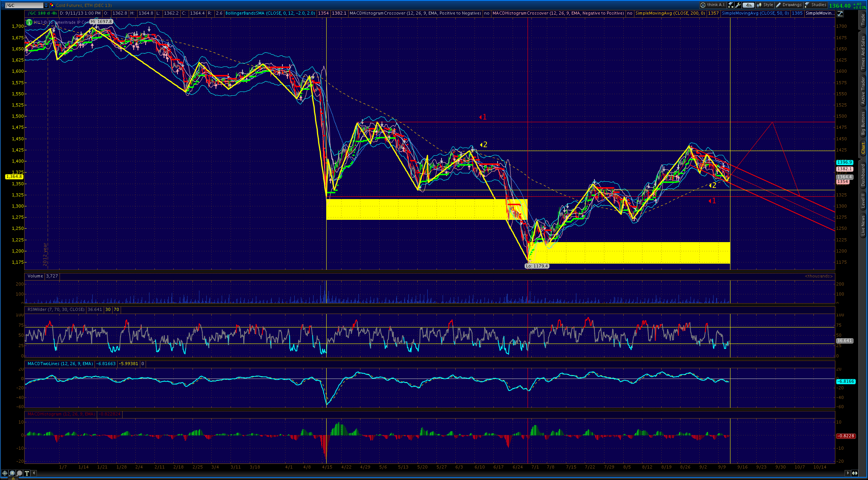Click the quick study flask icon
The image size is (868, 480).
pyautogui.click(x=730, y=5)
